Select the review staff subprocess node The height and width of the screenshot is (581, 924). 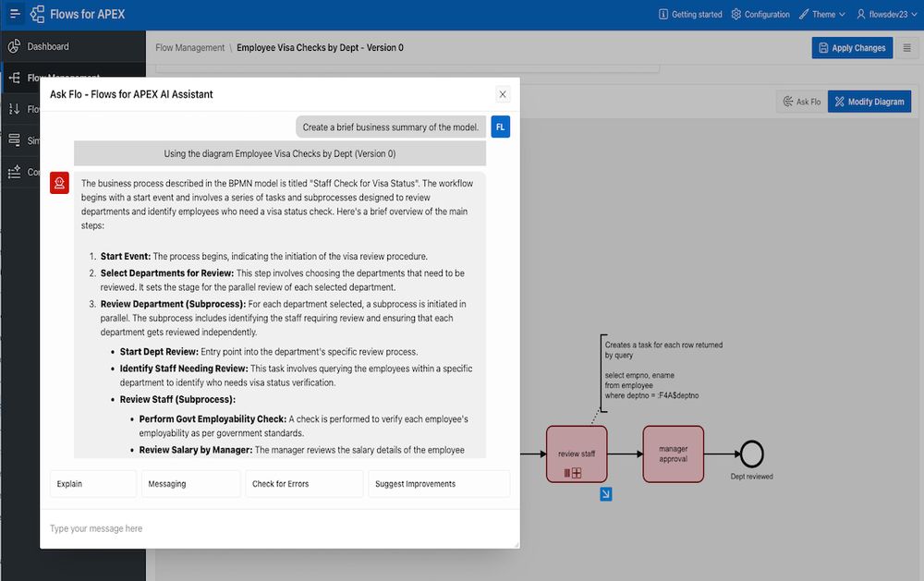point(577,454)
